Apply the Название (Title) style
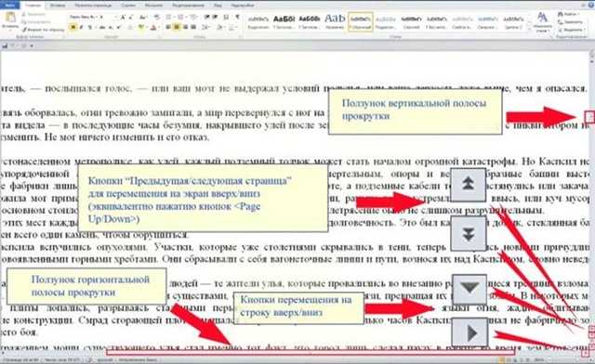595x364 pixels. tap(335, 22)
